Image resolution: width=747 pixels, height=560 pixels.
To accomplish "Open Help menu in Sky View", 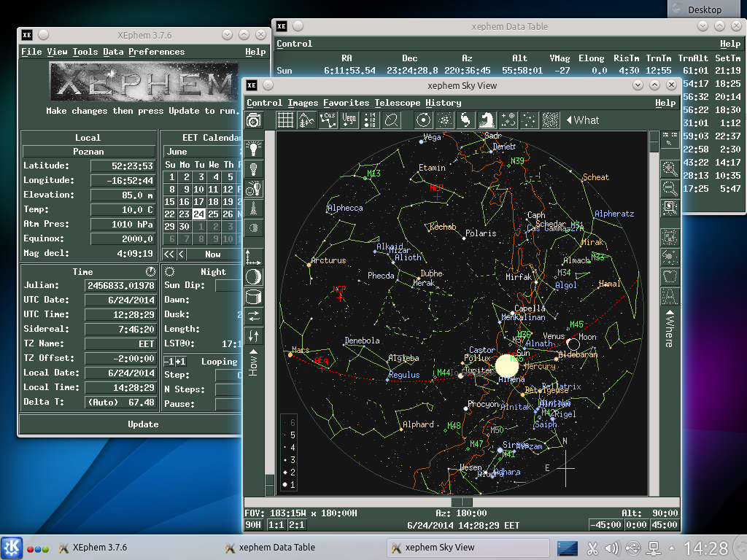I will [x=665, y=103].
